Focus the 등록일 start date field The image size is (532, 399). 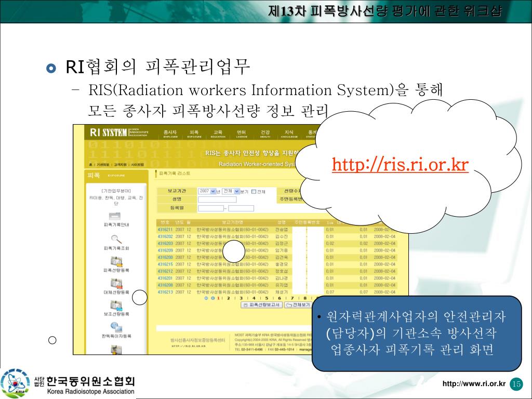coord(211,208)
